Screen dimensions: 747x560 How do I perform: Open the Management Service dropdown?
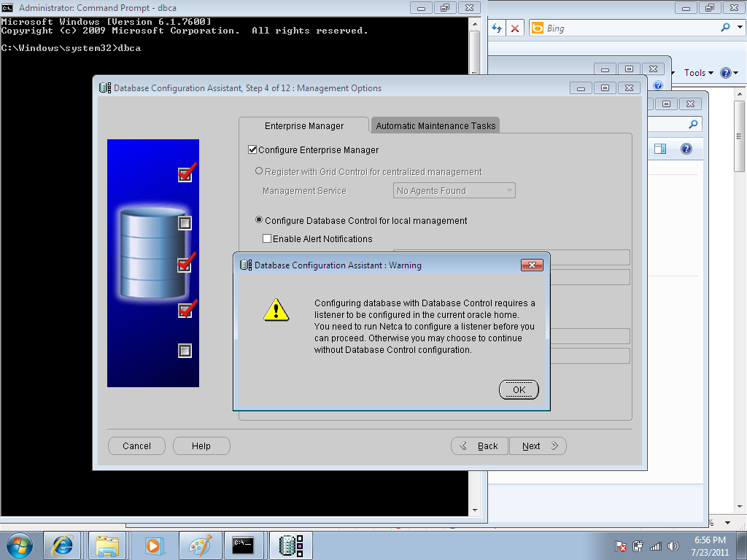pos(454,190)
